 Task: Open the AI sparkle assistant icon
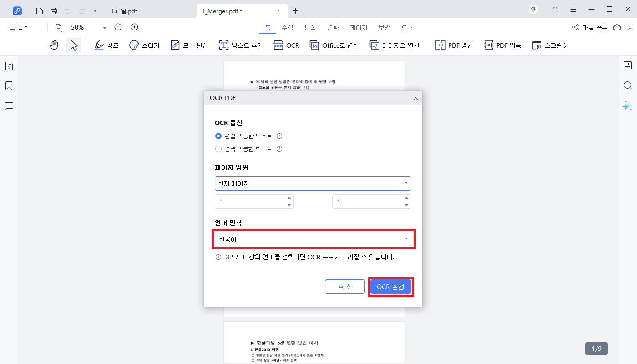(627, 106)
